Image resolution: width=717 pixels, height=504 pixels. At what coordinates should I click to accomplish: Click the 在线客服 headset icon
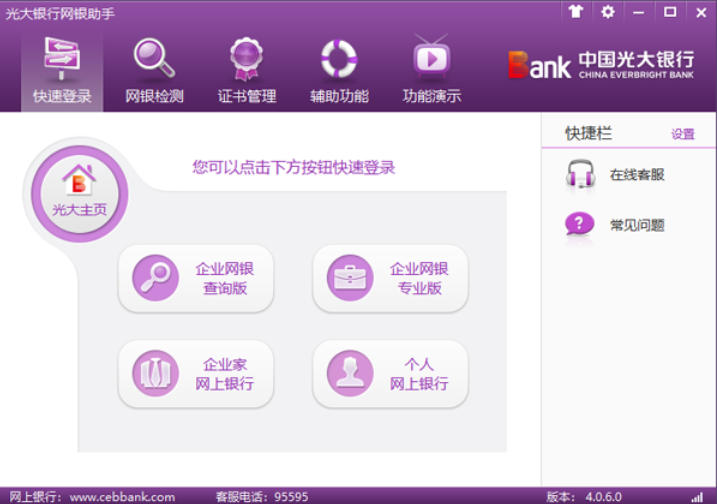580,174
